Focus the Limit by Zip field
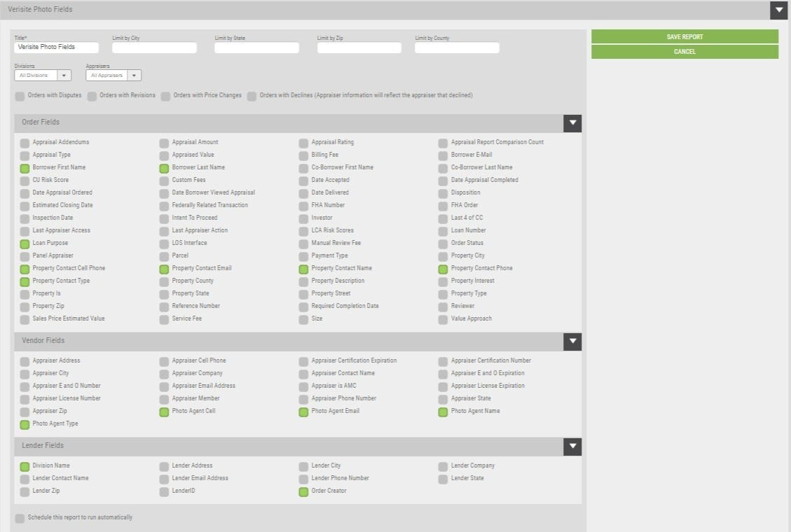Image resolution: width=791 pixels, height=532 pixels. tap(359, 48)
